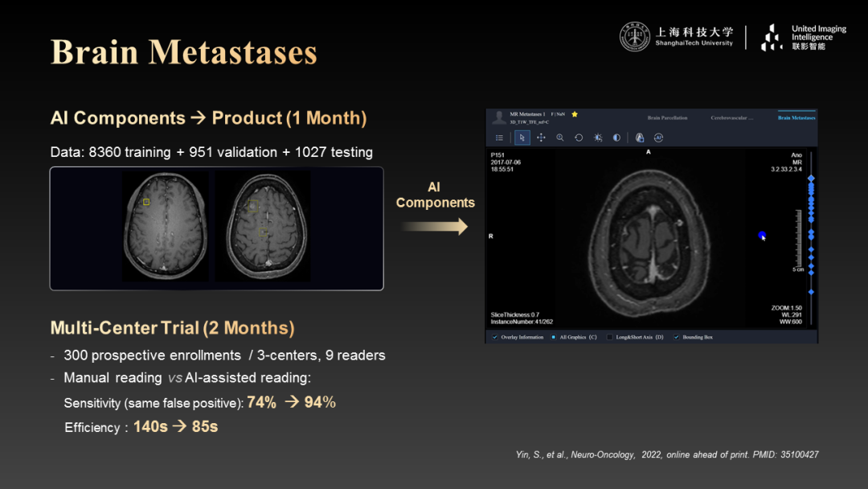Uncheck the Overlay Information checkbox
Viewport: 868px width, 489px height.
[x=493, y=337]
